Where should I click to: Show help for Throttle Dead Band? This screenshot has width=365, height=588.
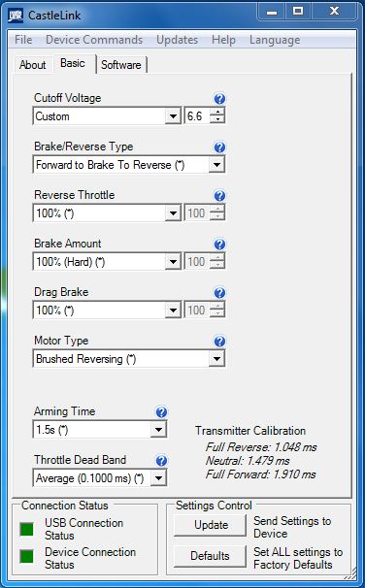pyautogui.click(x=161, y=461)
